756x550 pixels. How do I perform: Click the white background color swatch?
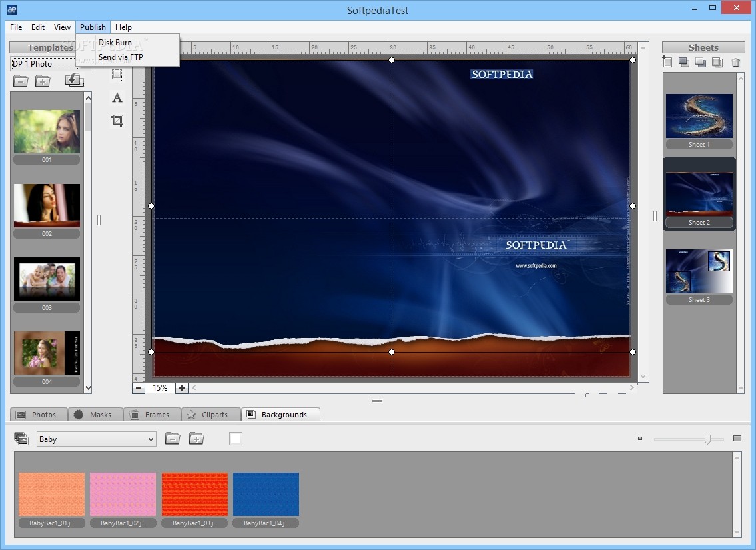pos(236,439)
